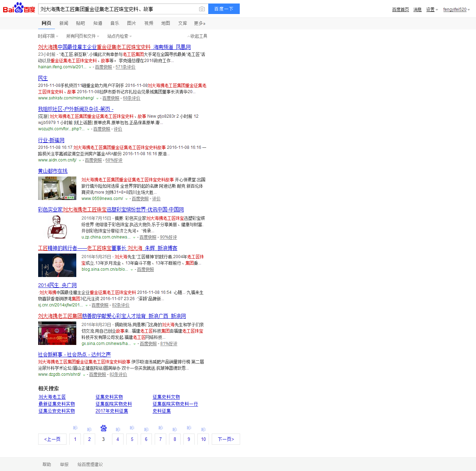Open the 举报 footer link

pos(64,464)
